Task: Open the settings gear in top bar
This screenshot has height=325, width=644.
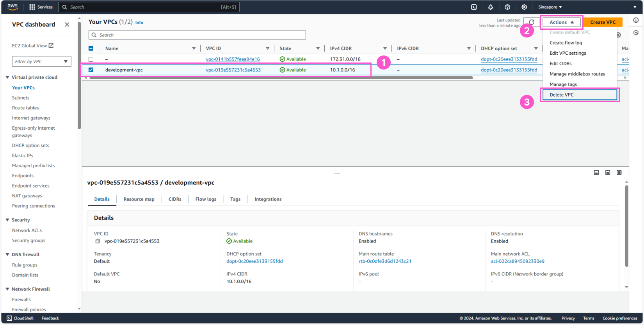Action: coord(524,7)
